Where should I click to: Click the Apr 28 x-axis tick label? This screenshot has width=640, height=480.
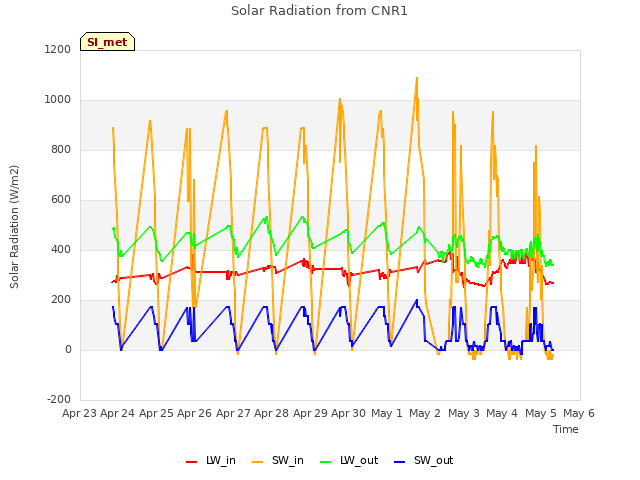click(271, 413)
